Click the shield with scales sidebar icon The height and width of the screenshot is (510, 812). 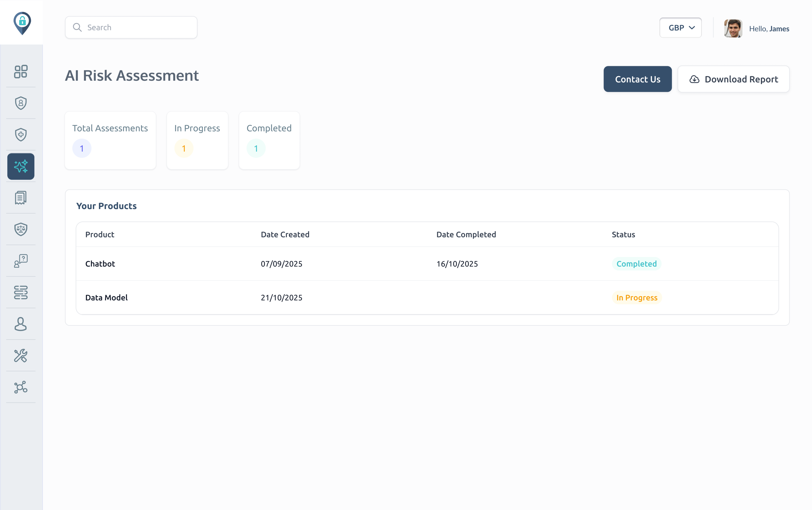(21, 229)
